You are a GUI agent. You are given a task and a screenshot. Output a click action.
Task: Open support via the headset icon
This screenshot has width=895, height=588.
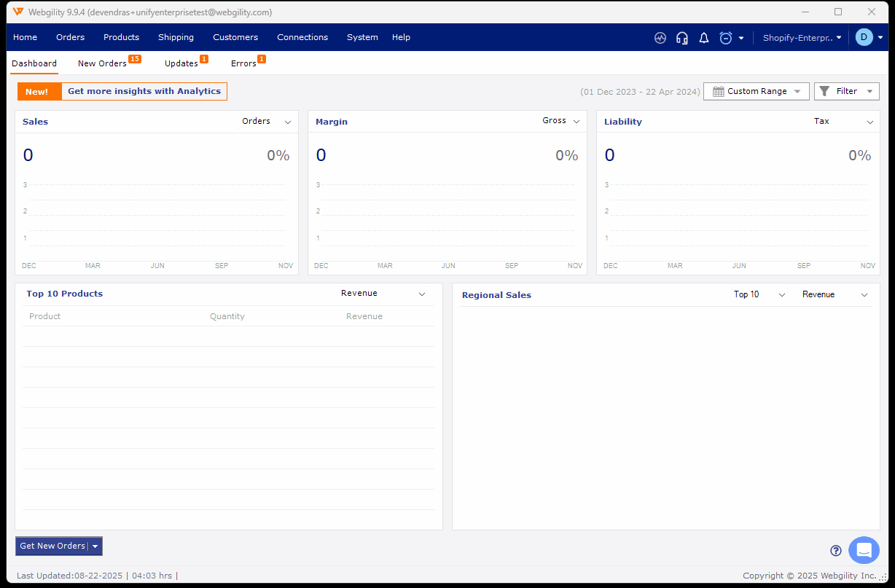click(682, 38)
